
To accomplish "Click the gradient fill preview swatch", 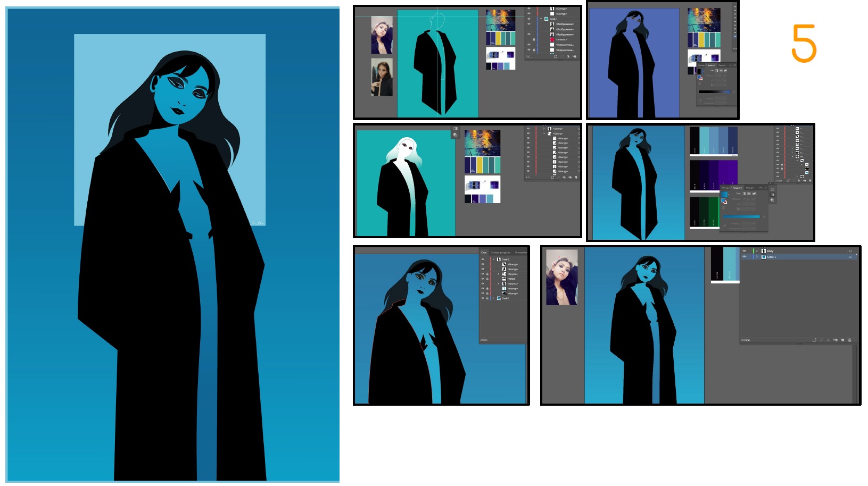I will (x=724, y=195).
